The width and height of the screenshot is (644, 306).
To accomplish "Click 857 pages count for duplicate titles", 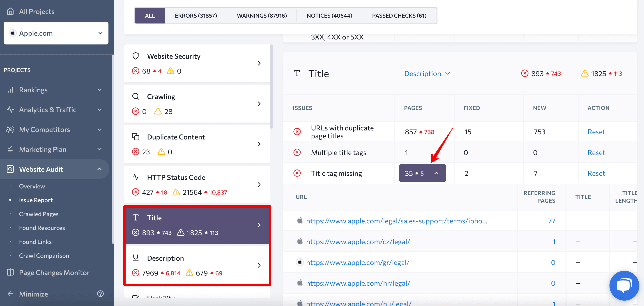I will [x=411, y=132].
